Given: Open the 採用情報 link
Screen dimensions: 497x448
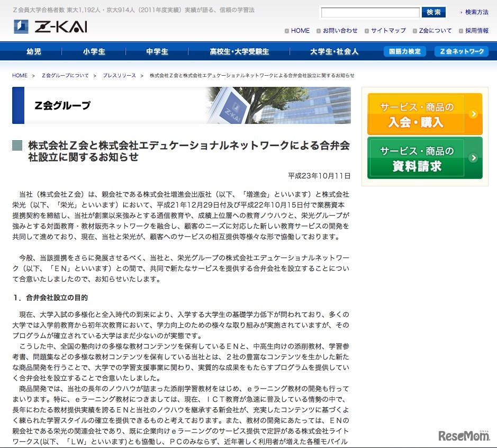Looking at the screenshot, I should [477, 30].
